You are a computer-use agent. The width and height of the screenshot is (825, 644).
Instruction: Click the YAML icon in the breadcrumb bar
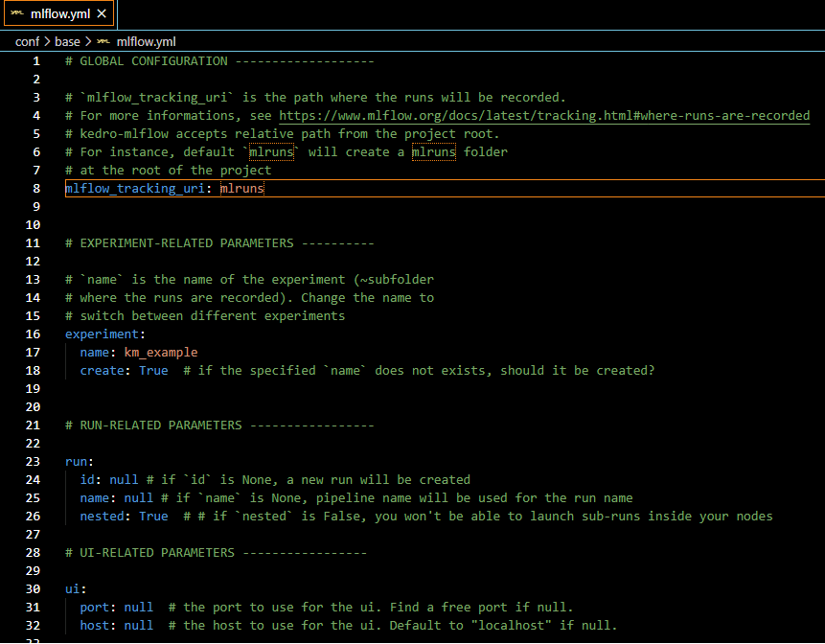(x=103, y=41)
